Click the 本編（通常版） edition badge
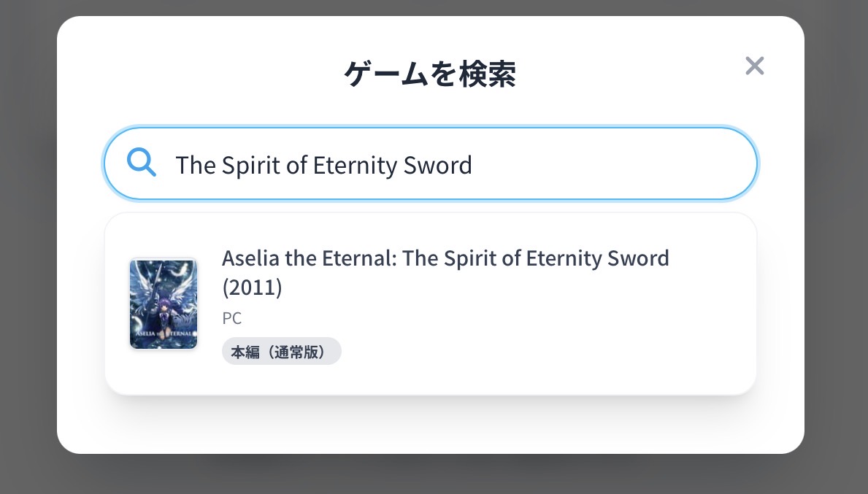 tap(281, 351)
